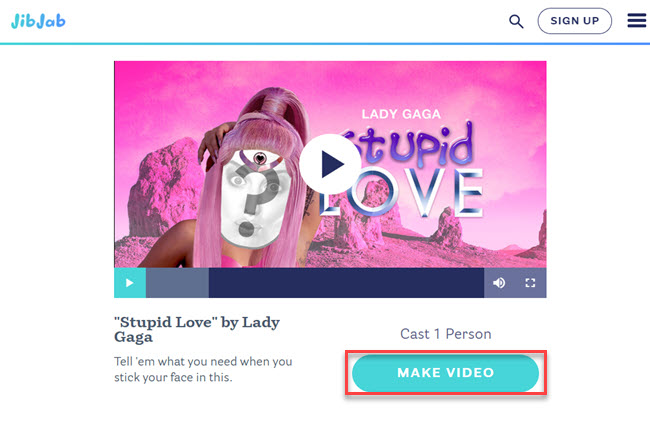Click the SIGN UP button
Viewport: 650px width, 430px height.
tap(575, 21)
